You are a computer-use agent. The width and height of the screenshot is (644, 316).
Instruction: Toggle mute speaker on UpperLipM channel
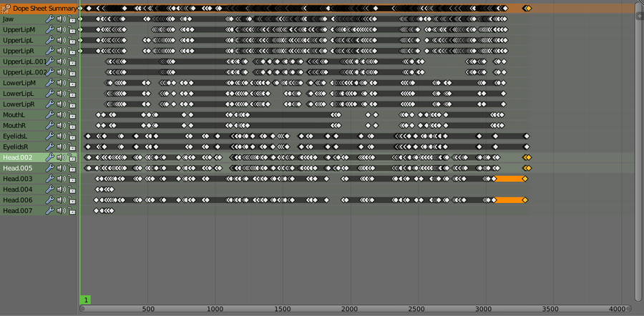(62, 29)
